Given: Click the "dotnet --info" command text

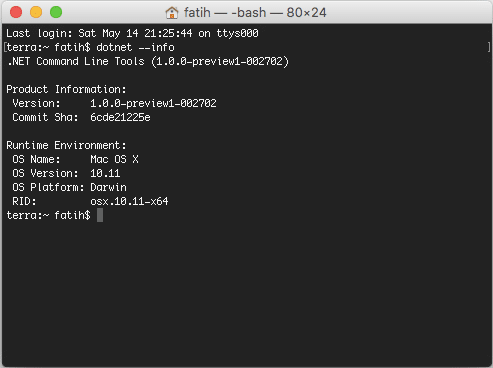Looking at the screenshot, I should (135, 47).
